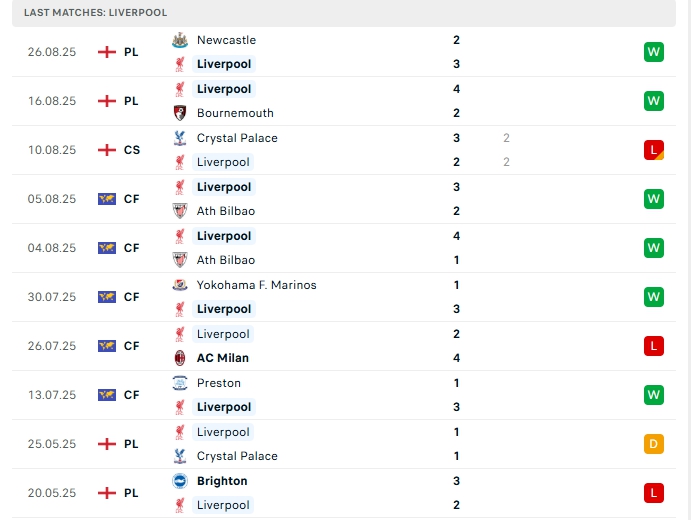Click the orange draw badge on 25.05.25
This screenshot has width=691, height=520.
coord(654,444)
